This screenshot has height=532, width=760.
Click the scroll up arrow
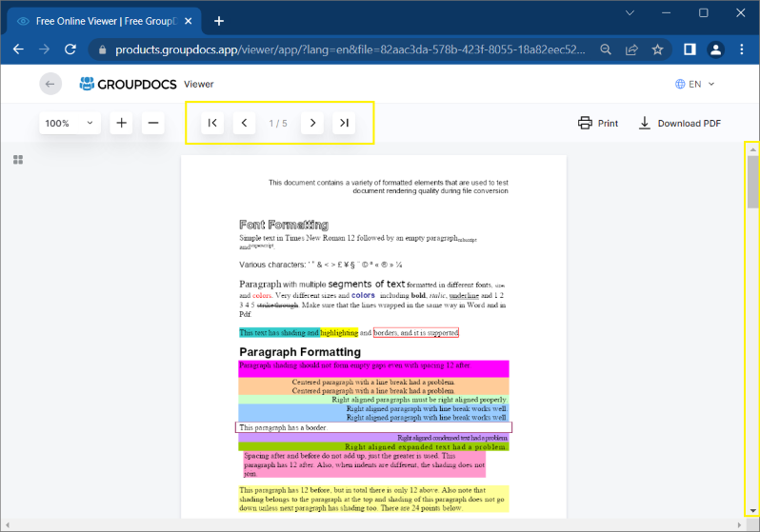pos(752,149)
